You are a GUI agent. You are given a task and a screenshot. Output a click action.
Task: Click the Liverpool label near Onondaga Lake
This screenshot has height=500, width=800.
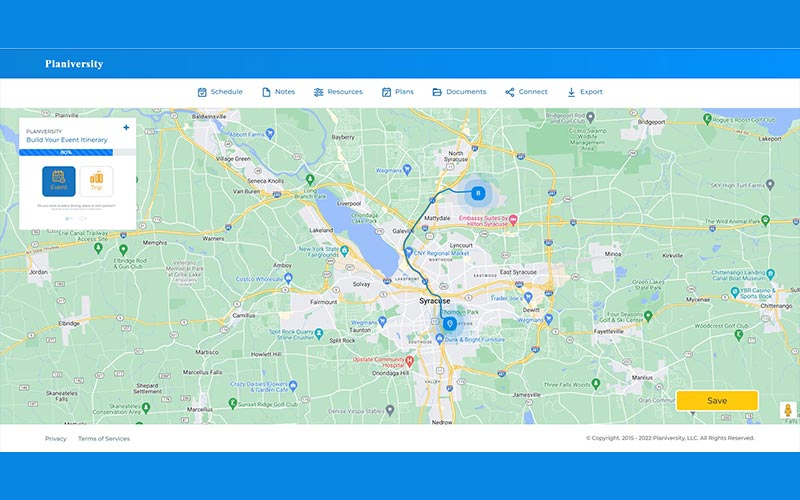pyautogui.click(x=349, y=204)
